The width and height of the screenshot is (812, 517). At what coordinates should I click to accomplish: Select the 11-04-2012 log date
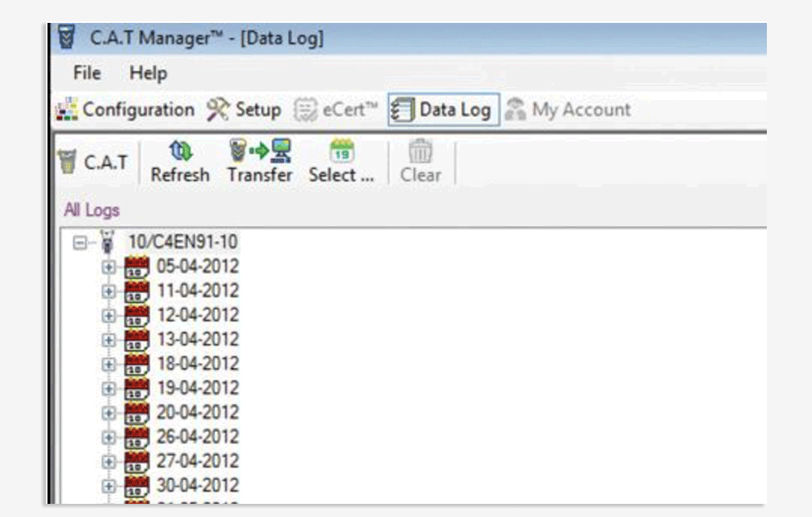tap(198, 291)
